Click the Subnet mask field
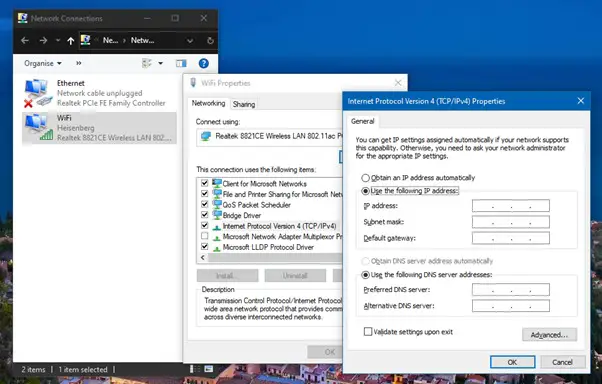The height and width of the screenshot is (384, 602). (x=511, y=222)
